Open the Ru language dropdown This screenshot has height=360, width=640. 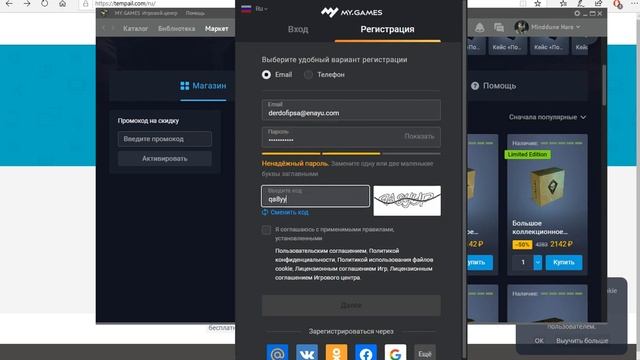pyautogui.click(x=255, y=9)
